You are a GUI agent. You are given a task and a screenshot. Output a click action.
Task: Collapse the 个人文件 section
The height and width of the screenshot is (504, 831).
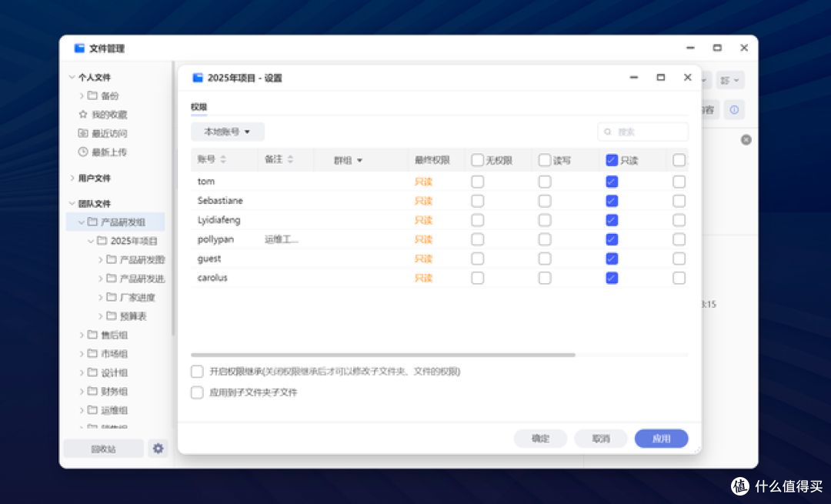(72, 78)
